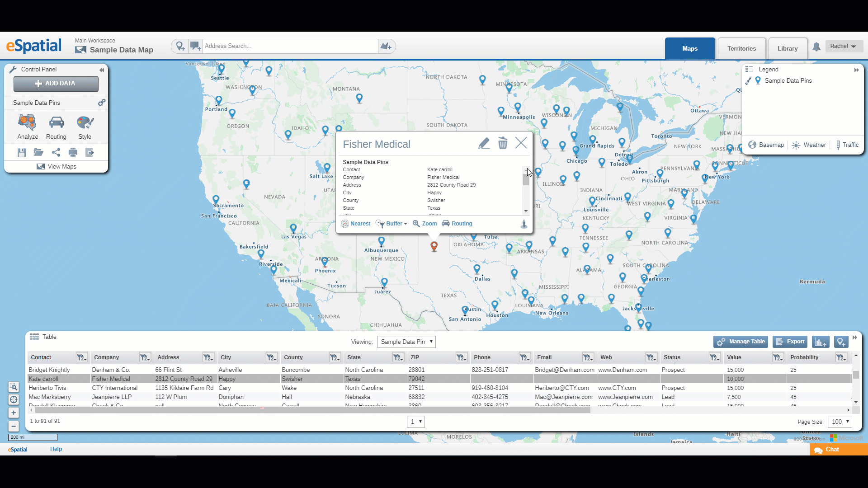Open the Buffer dropdown in popup

pos(392,224)
